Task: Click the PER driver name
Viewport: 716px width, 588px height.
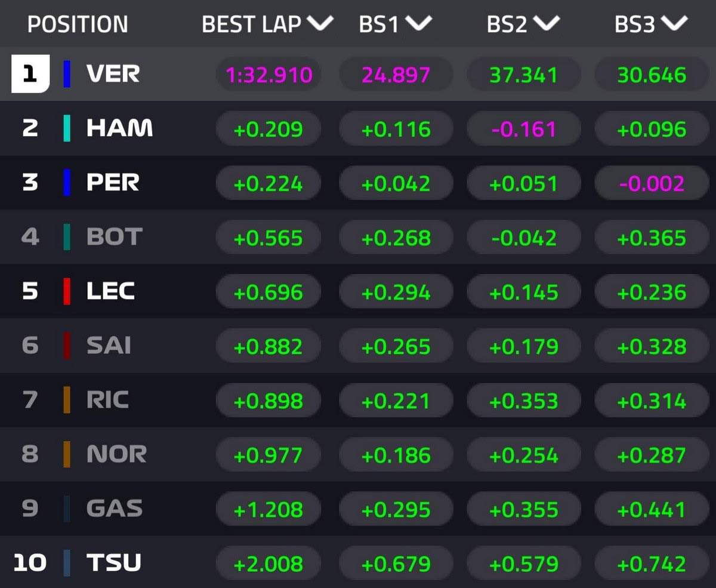Action: [113, 183]
